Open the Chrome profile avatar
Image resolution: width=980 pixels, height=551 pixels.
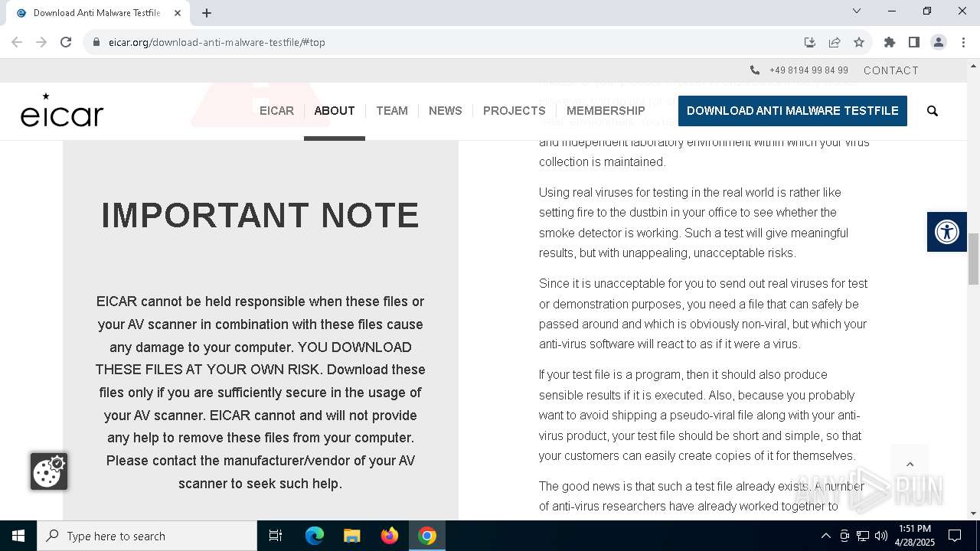click(939, 42)
